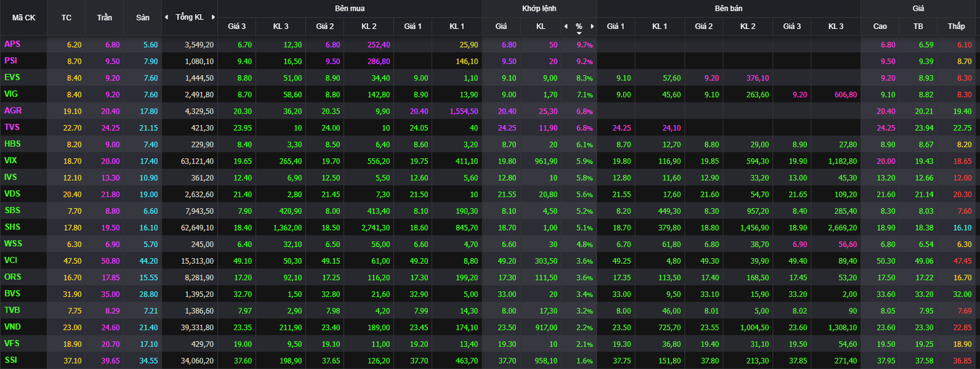Click the Cao high price column header
The height and width of the screenshot is (369, 980).
(880, 27)
